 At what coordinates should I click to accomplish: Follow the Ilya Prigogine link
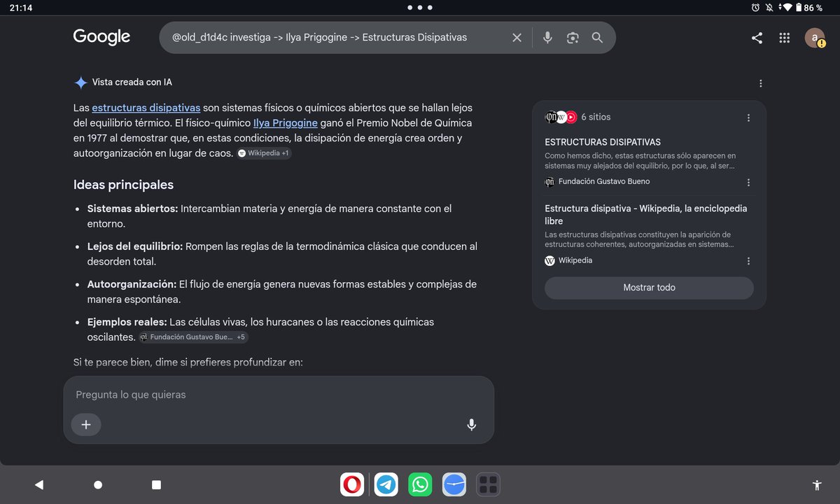286,123
